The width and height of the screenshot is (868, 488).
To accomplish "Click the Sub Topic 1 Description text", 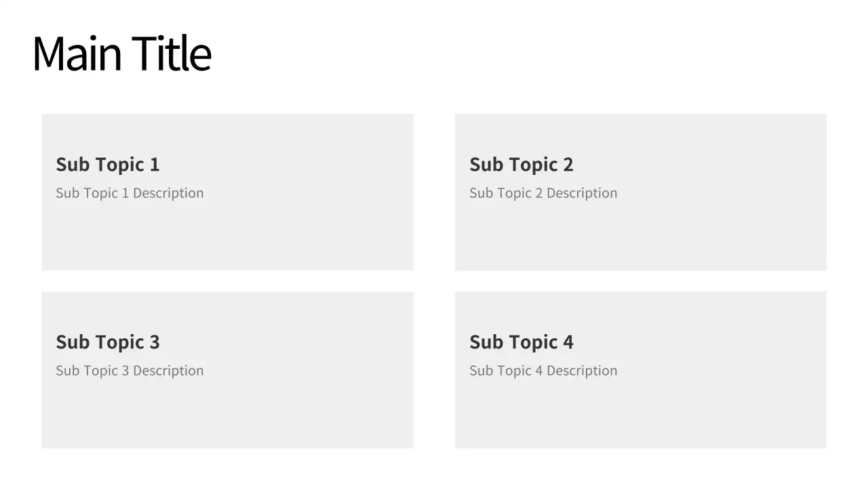I will point(130,193).
